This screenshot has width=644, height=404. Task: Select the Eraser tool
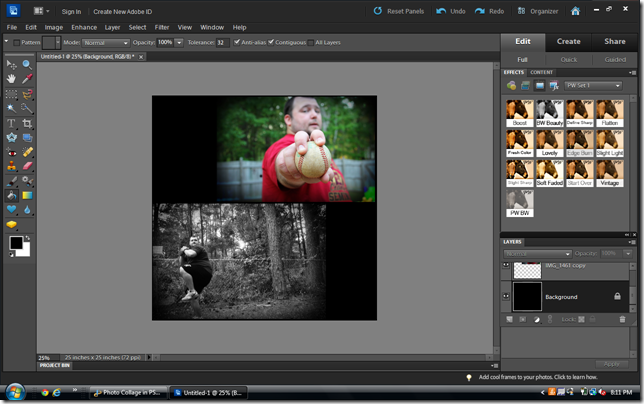tap(27, 166)
